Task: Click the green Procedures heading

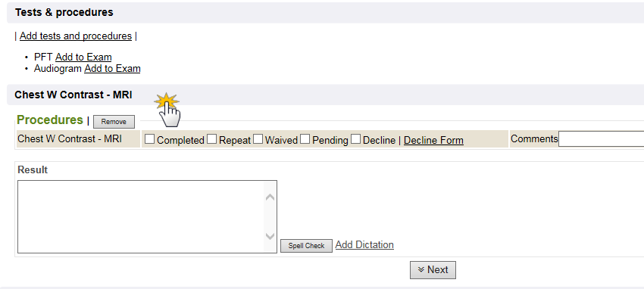Action: click(50, 120)
